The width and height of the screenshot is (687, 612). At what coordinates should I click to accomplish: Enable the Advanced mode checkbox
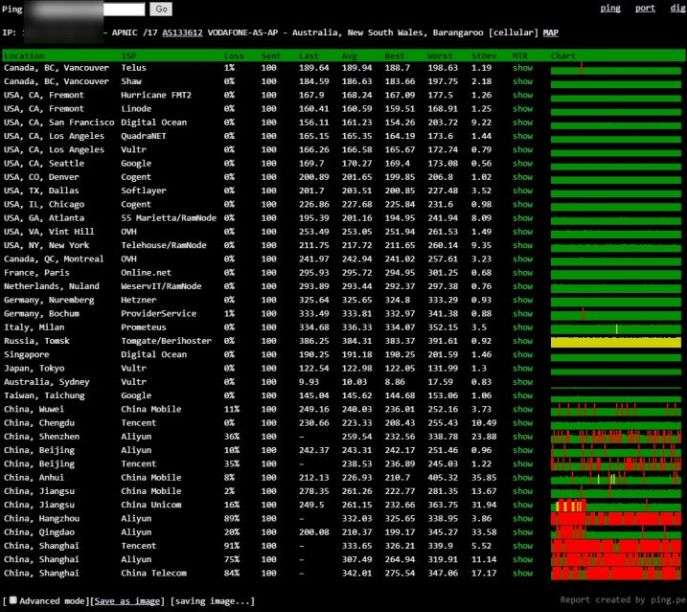[x=14, y=600]
